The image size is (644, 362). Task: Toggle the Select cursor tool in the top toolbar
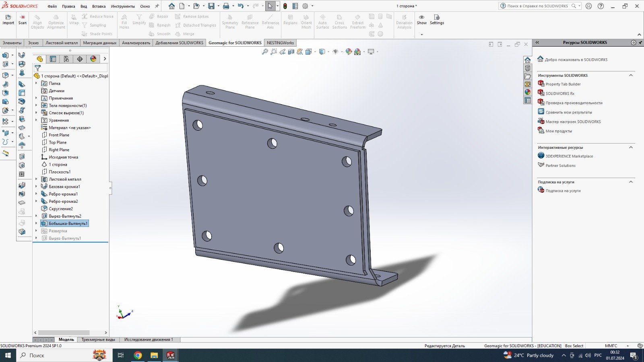(x=270, y=6)
